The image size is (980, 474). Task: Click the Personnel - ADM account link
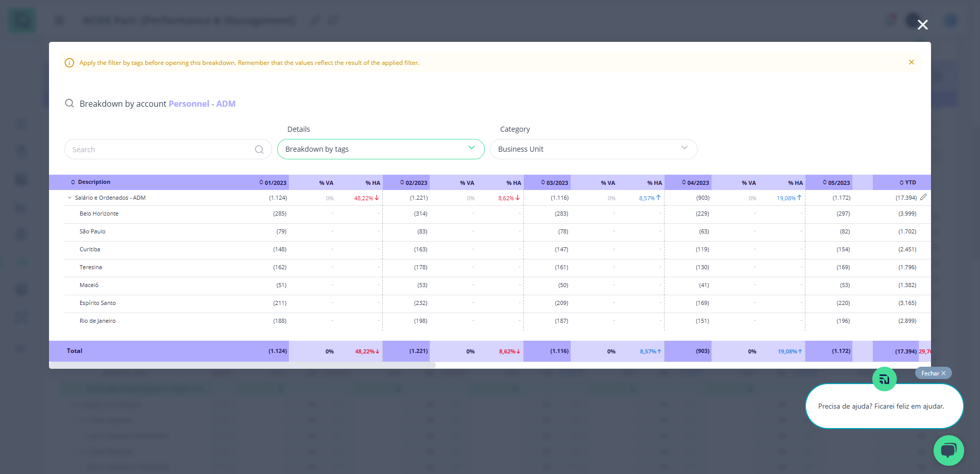[x=202, y=104]
